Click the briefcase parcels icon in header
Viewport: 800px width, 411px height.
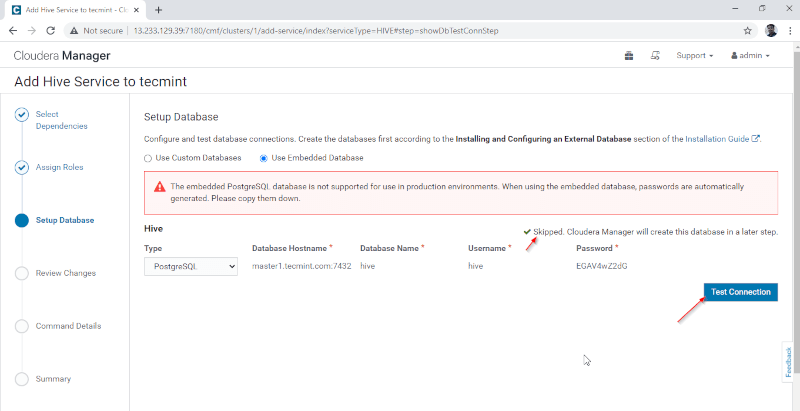click(629, 56)
